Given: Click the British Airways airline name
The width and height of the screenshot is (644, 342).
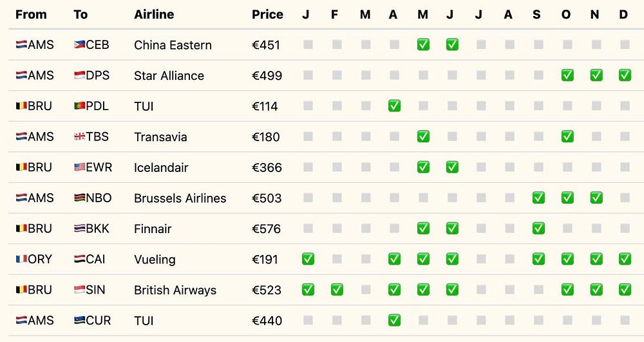Looking at the screenshot, I should 175,290.
